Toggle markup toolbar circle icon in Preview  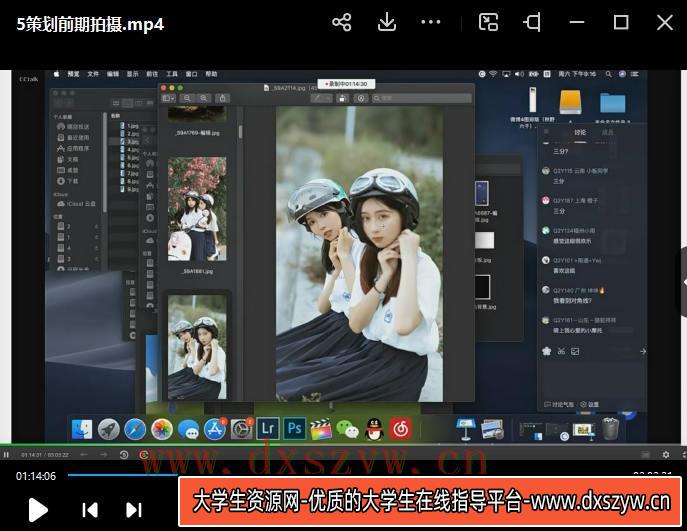[361, 98]
